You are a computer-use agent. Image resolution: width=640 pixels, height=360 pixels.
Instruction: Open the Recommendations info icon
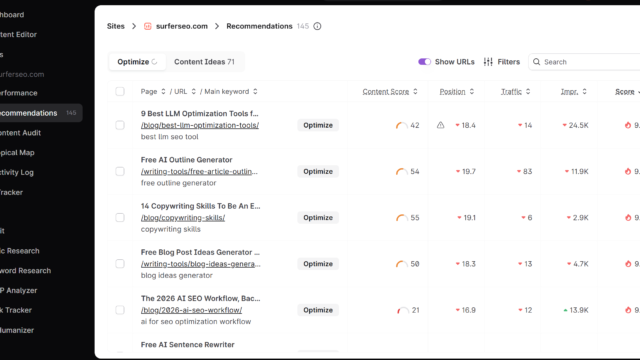[x=317, y=26]
